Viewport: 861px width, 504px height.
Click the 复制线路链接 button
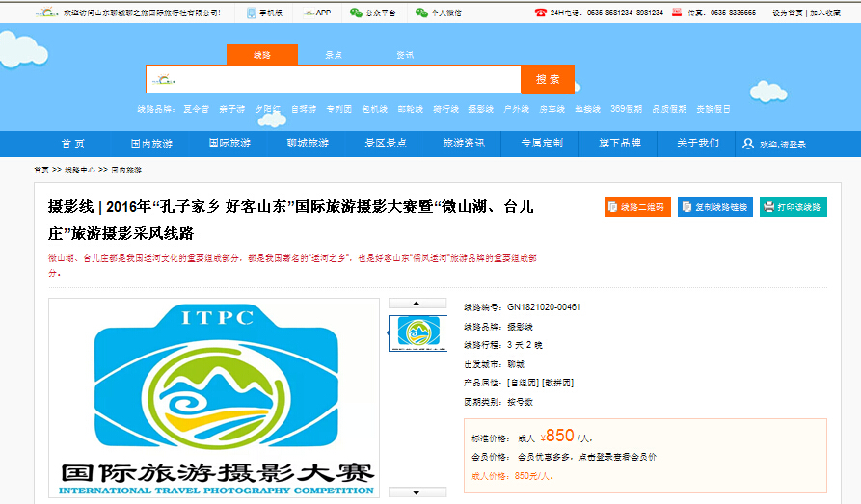(x=714, y=207)
